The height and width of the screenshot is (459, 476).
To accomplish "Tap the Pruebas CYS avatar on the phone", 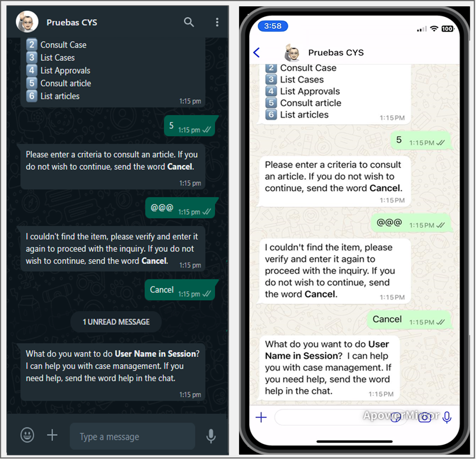I will (x=292, y=52).
